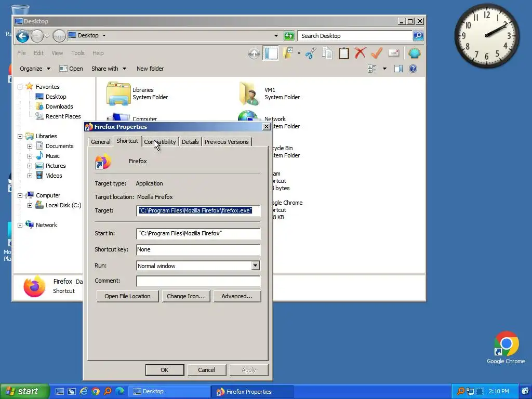Open the Run combo box dropdown
This screenshot has height=399, width=532.
tap(256, 265)
